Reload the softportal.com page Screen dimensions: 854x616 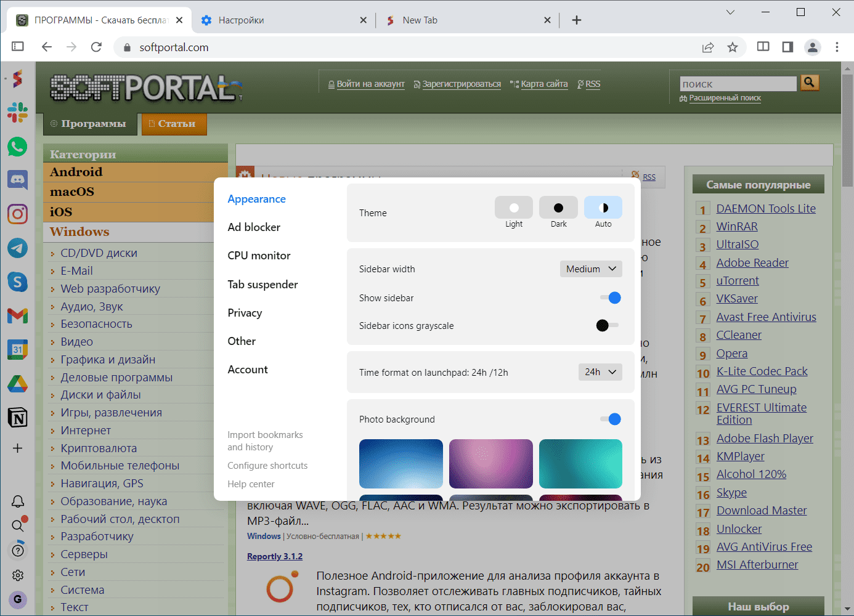tap(96, 47)
